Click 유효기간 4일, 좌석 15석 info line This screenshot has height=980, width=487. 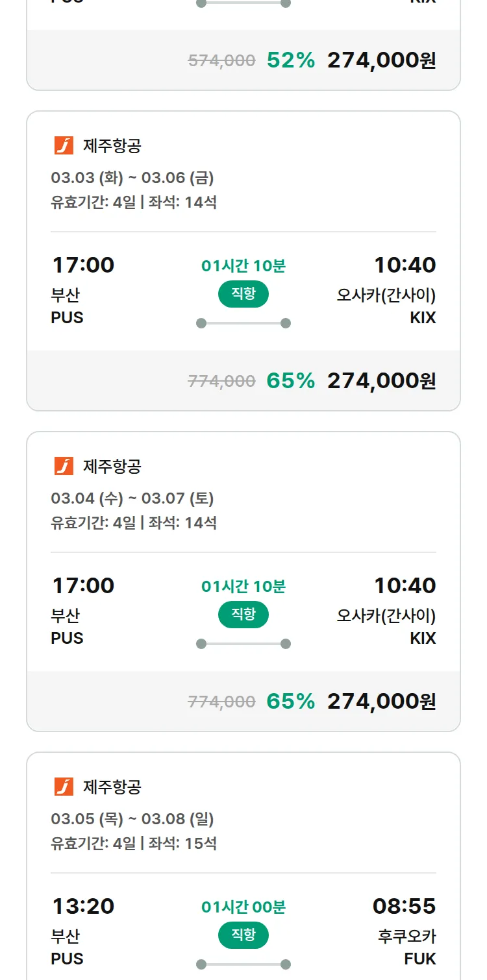tap(134, 844)
